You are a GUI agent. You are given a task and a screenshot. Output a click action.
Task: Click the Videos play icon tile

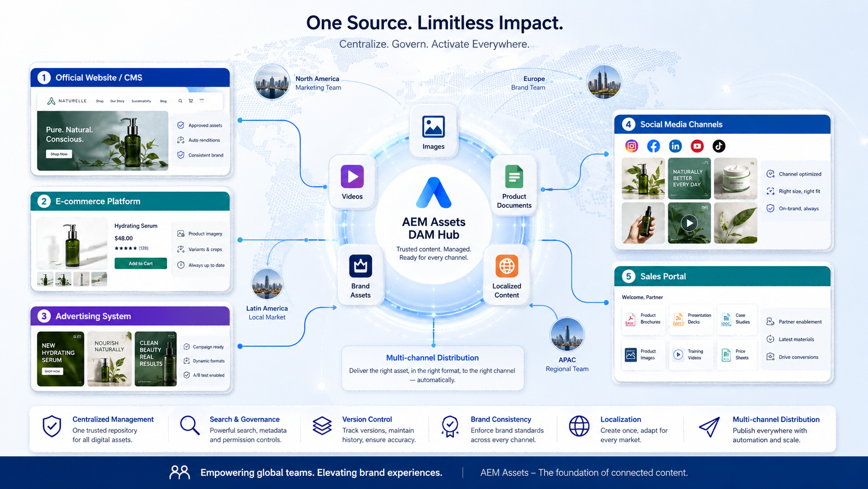(352, 176)
